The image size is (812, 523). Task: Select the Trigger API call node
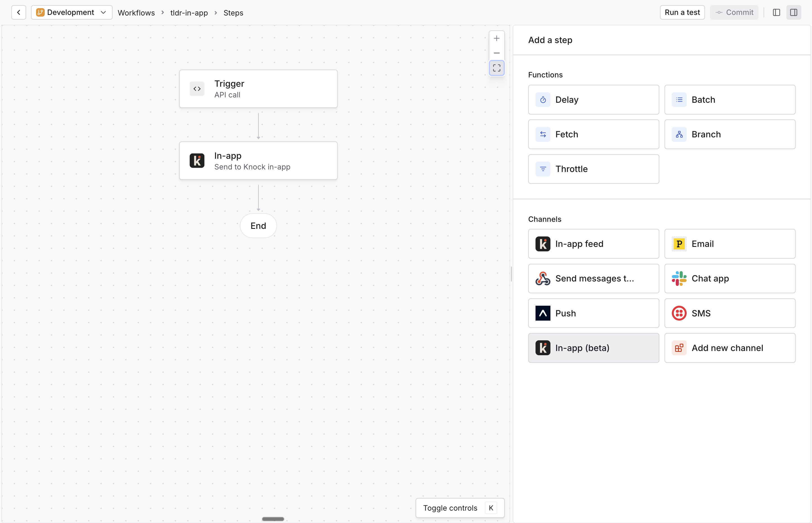(x=258, y=89)
